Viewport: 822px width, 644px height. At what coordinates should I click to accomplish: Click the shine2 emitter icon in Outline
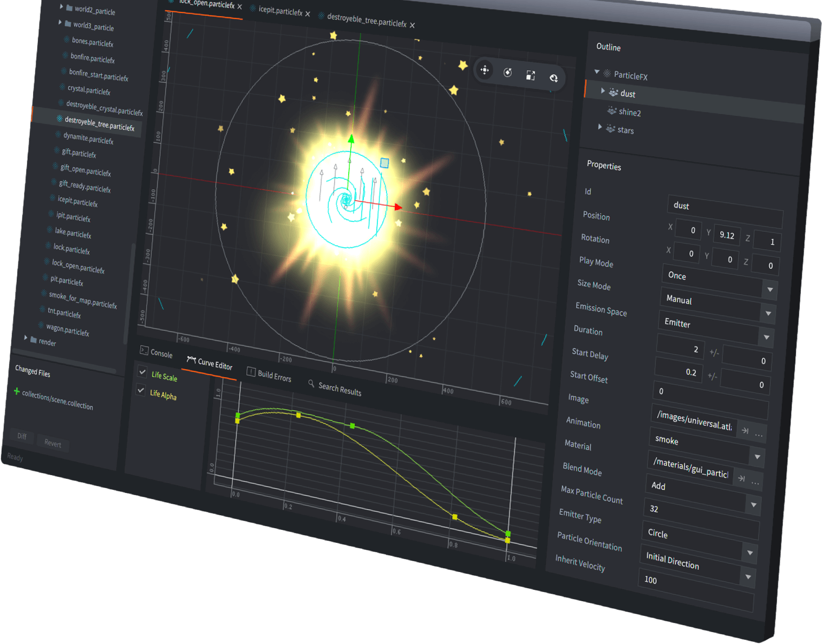click(612, 110)
